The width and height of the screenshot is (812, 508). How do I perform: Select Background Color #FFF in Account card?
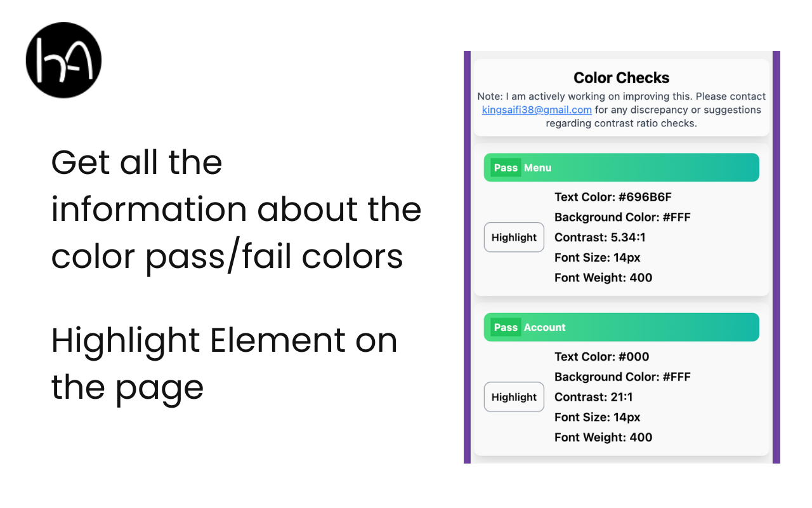[622, 377]
